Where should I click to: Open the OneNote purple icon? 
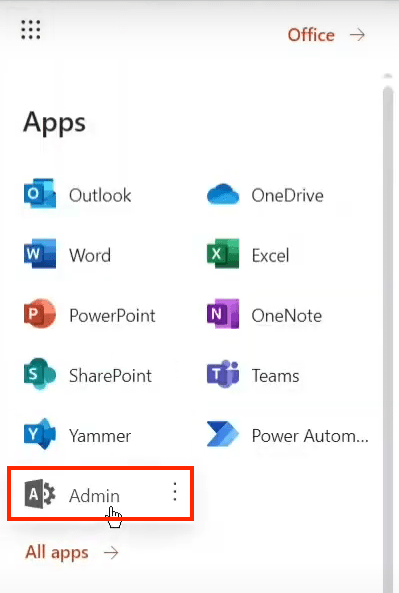click(223, 314)
